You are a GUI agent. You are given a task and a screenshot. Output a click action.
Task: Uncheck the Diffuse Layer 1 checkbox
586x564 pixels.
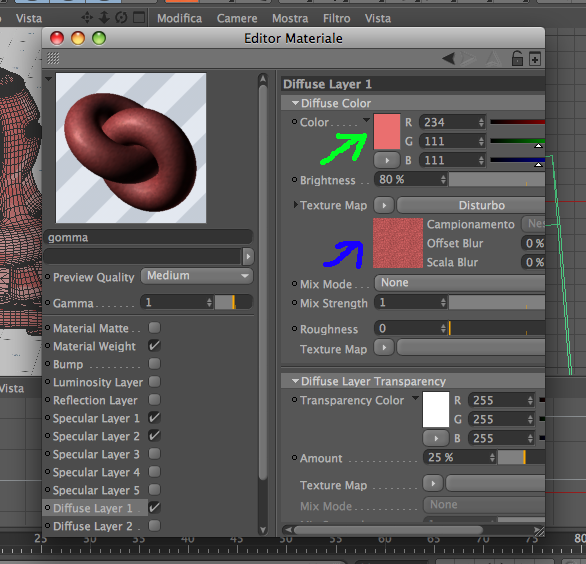pyautogui.click(x=154, y=508)
